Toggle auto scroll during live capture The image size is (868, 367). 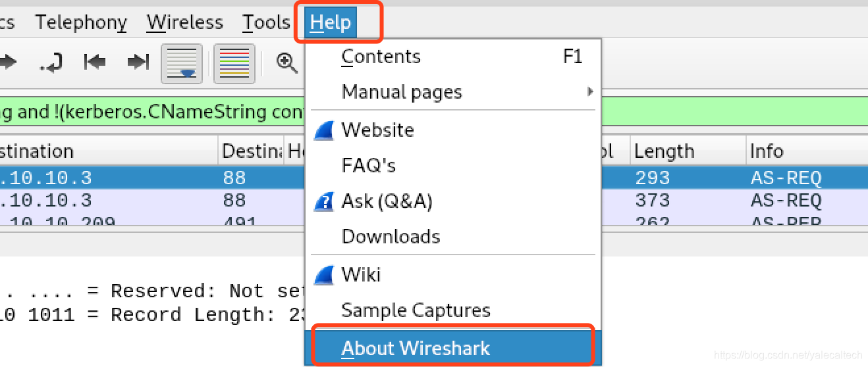pos(182,63)
